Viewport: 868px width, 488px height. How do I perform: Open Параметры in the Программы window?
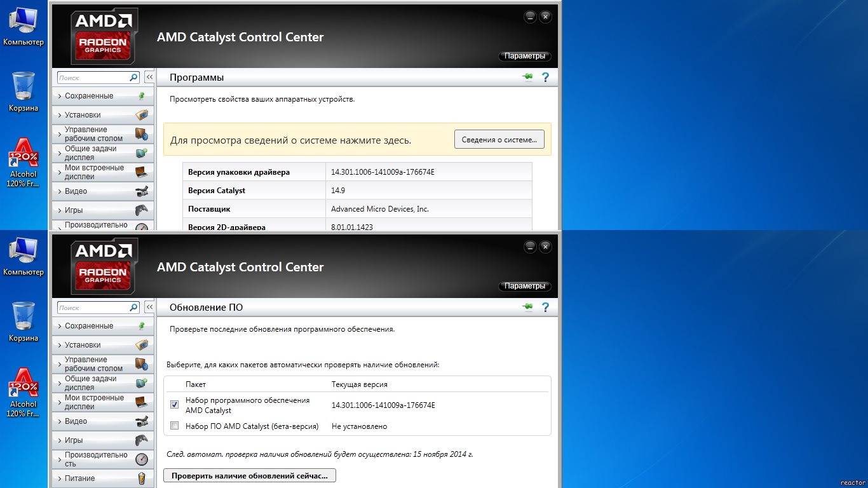click(x=525, y=56)
